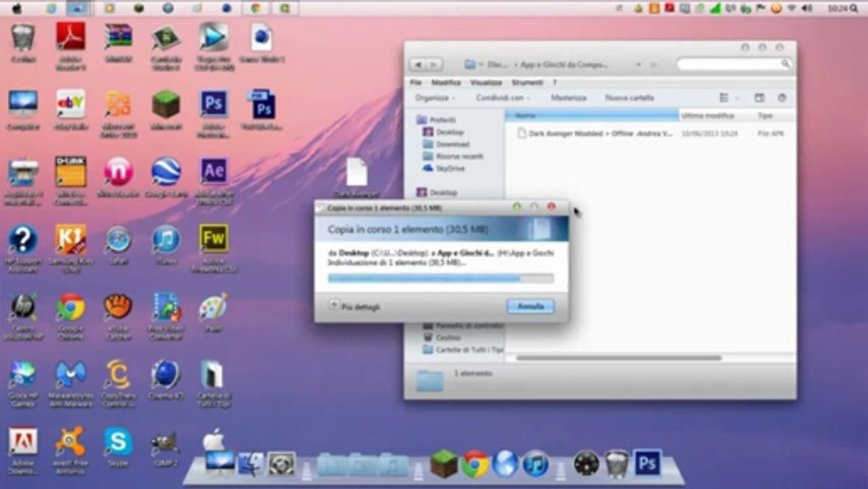Image resolution: width=868 pixels, height=489 pixels.
Task: Expand the Condividi con dropdown
Action: 503,98
